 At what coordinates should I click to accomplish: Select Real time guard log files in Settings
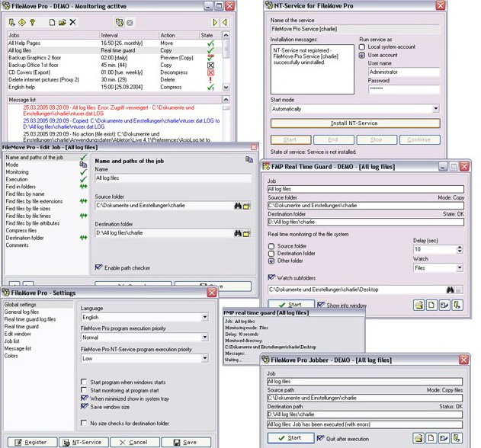pos(30,319)
